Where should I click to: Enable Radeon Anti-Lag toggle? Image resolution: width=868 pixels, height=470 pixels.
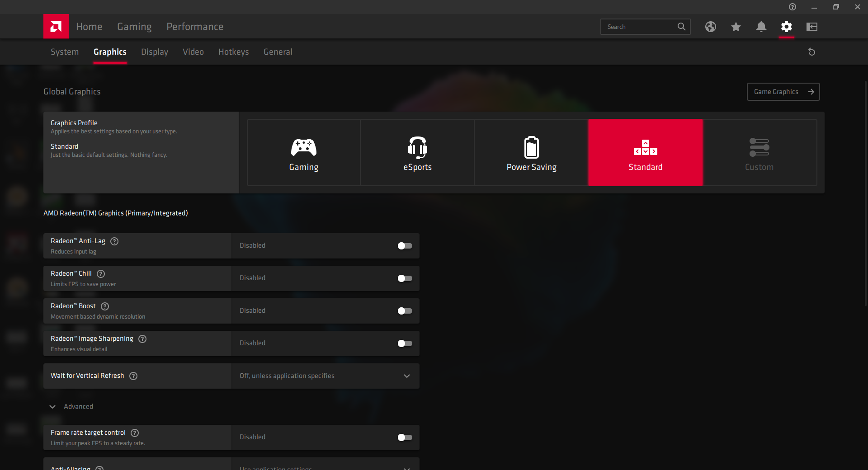click(x=405, y=246)
